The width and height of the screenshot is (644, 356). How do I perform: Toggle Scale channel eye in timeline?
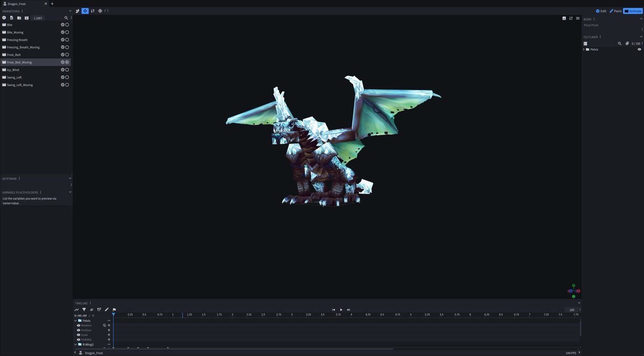point(78,335)
